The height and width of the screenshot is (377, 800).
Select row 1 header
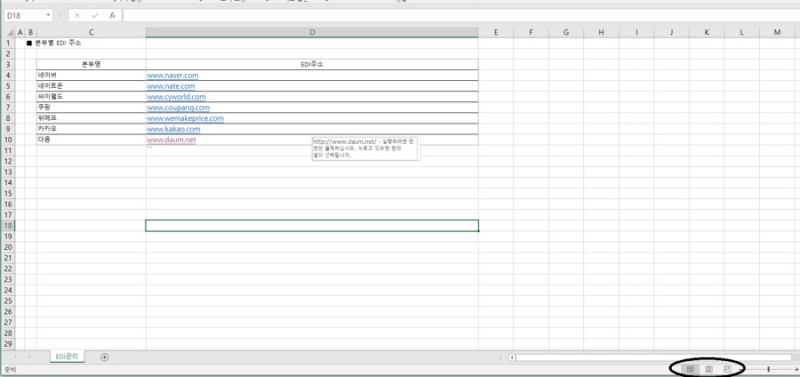(x=8, y=43)
